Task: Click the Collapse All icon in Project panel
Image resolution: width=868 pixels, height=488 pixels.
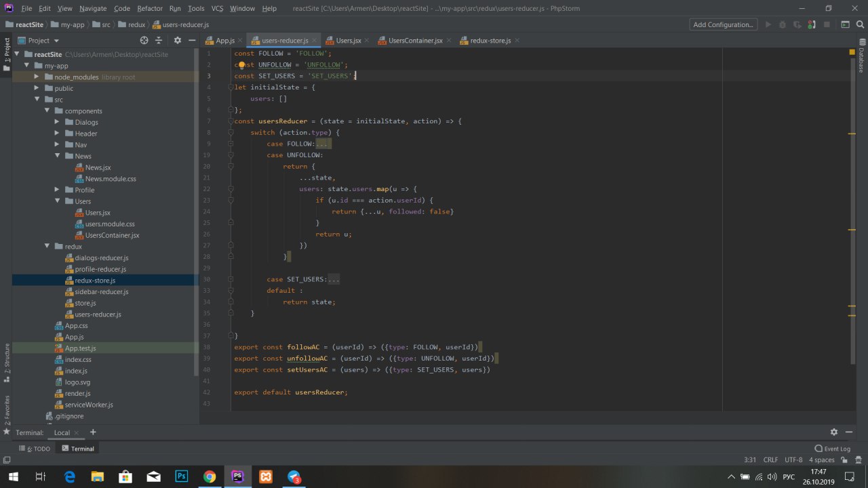Action: point(160,41)
